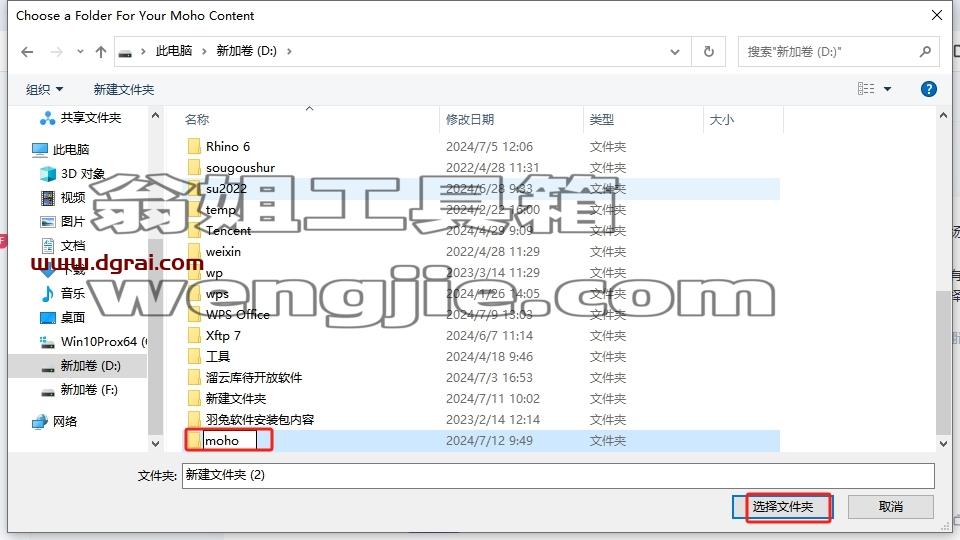The image size is (960, 540).
Task: Expand the address bar history dropdown
Action: (675, 52)
